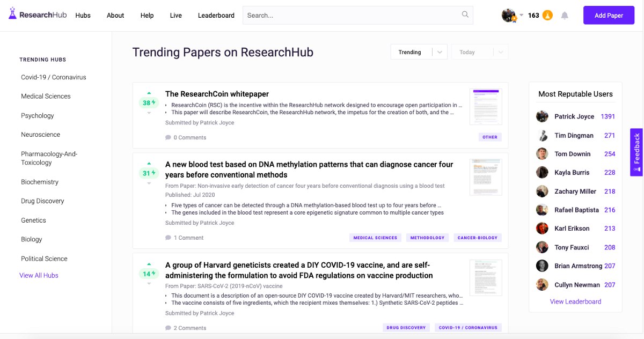The image size is (644, 339).
Task: Click the OTHER hub tag
Action: click(x=490, y=137)
